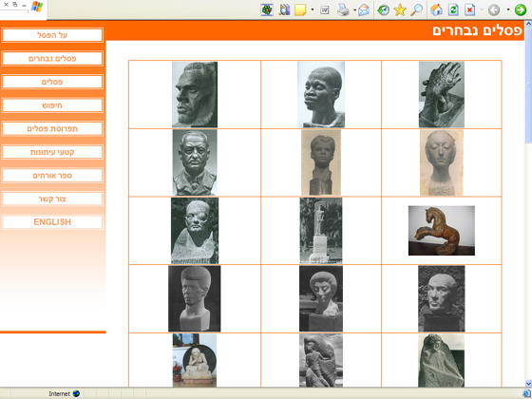Open Search with magnifying glass icon
Screen dimensions: 532x399
(417, 9)
